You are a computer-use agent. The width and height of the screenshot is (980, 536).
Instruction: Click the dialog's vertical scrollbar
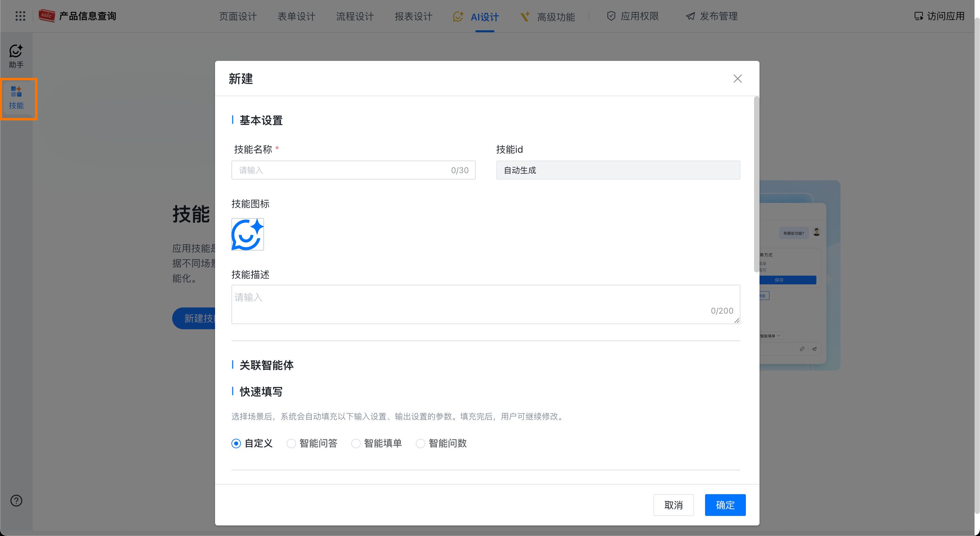click(756, 184)
